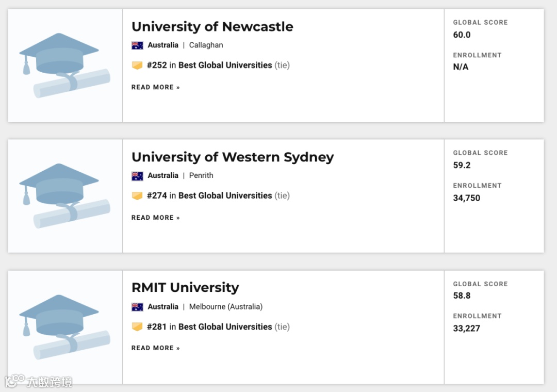Screen dimensions: 557x392
Task: Open the RMIT University title link
Action: tap(185, 288)
